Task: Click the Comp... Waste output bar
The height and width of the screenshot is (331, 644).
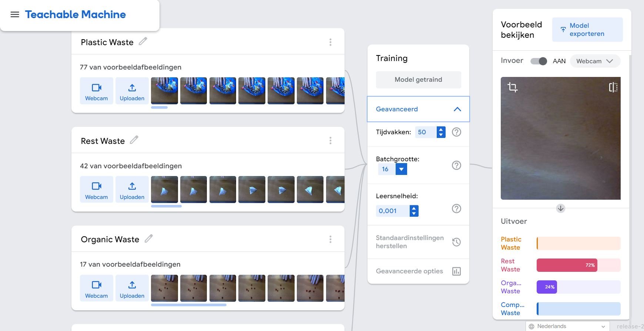Action: (578, 309)
